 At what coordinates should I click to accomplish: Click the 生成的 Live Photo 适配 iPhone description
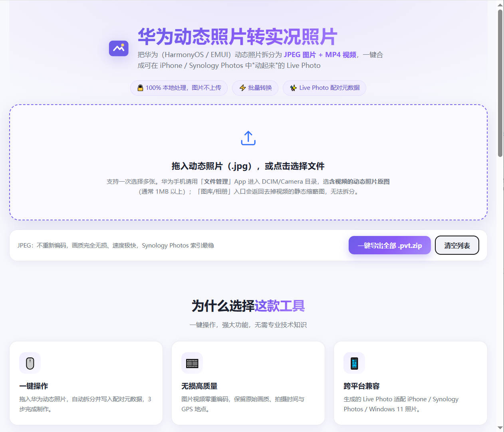[401, 404]
